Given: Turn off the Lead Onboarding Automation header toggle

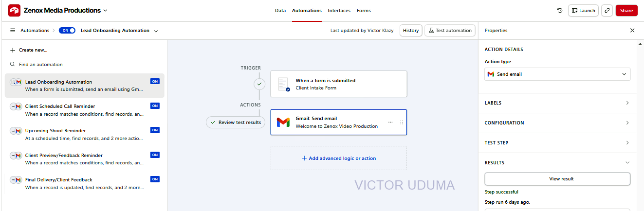Looking at the screenshot, I should (x=67, y=30).
